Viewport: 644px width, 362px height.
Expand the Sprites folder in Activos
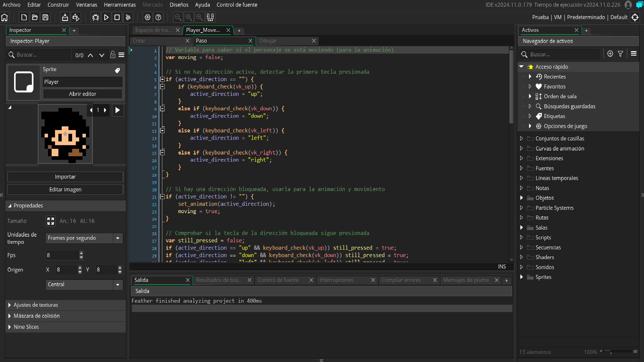[522, 277]
